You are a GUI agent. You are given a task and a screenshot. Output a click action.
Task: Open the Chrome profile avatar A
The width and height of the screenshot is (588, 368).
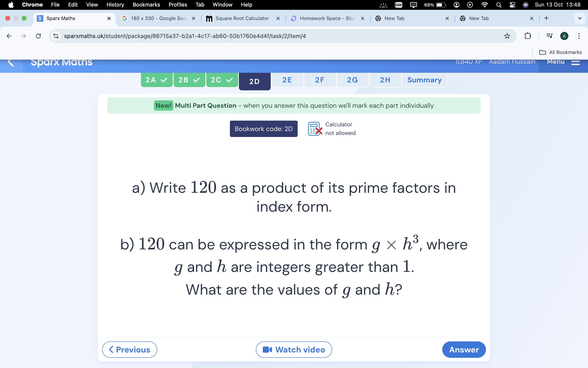click(564, 36)
